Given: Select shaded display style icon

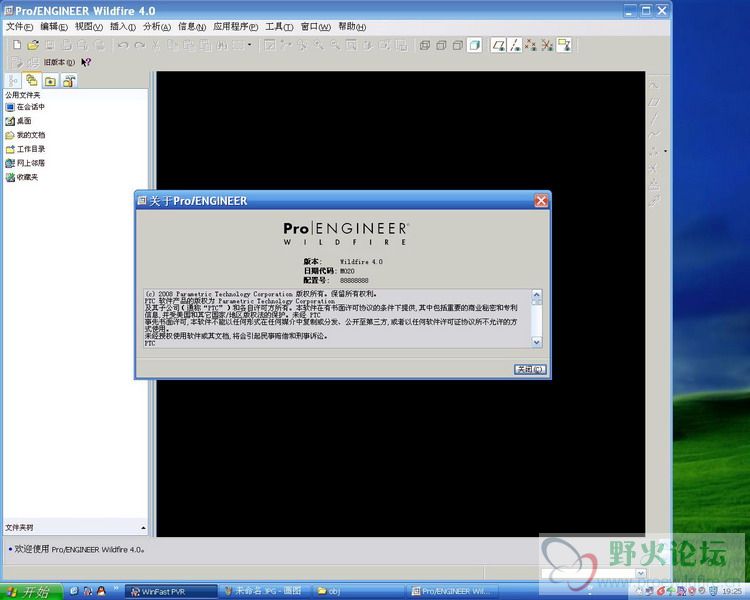Looking at the screenshot, I should coord(474,45).
